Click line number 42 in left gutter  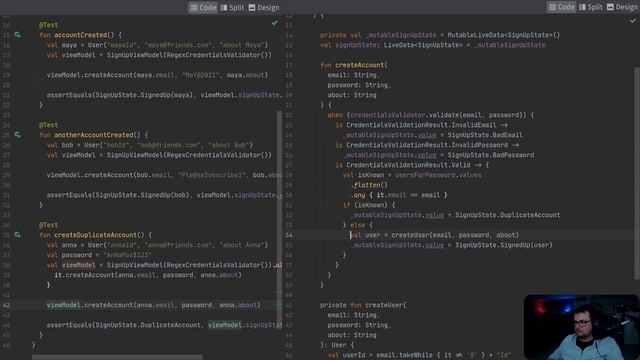pos(6,305)
